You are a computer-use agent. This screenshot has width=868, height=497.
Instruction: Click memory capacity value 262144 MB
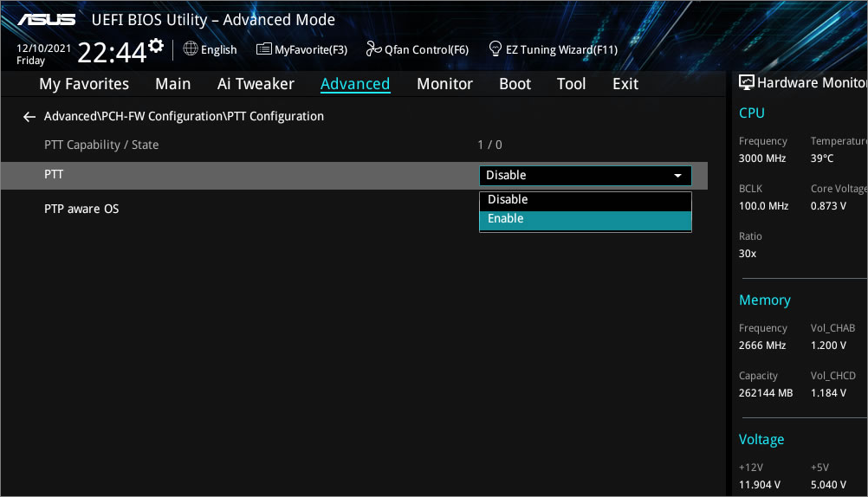click(x=766, y=393)
